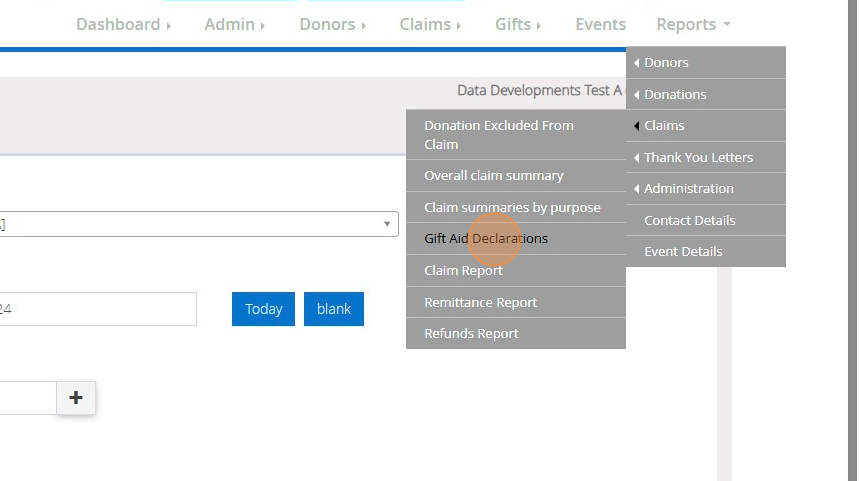Expand the Donations reports submenu
This screenshot has width=860, height=481.
point(705,94)
